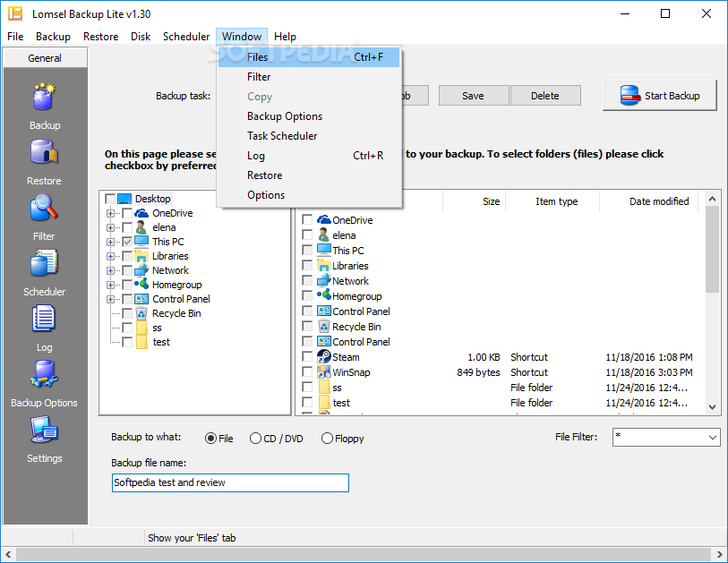Image resolution: width=728 pixels, height=563 pixels.
Task: Open the Filter magnifier icon in sidebar
Action: pyautogui.click(x=44, y=208)
